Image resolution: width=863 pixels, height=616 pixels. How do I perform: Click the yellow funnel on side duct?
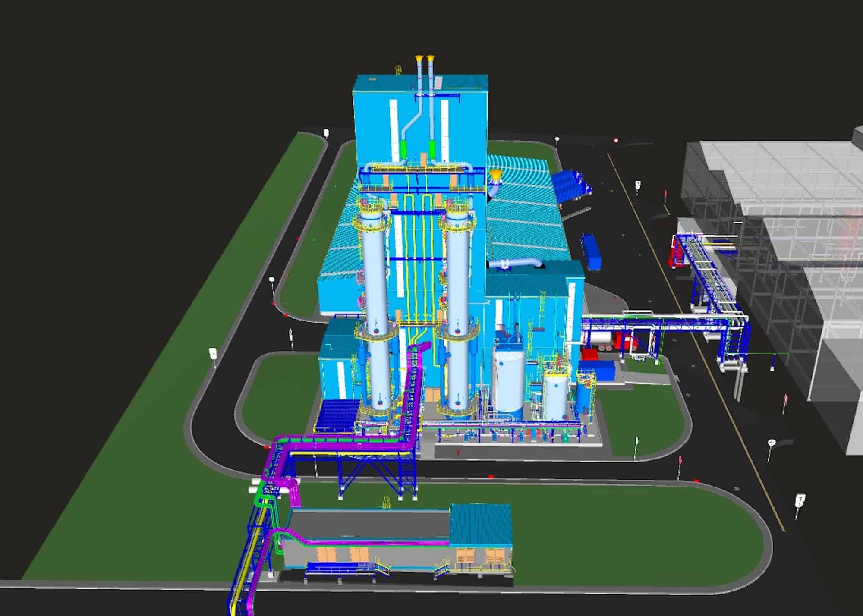tap(495, 175)
